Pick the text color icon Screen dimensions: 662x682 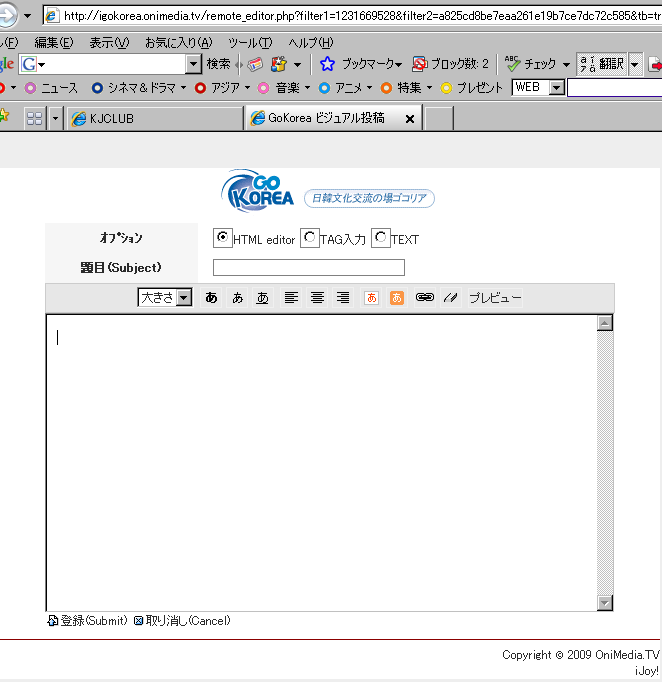[x=371, y=298]
